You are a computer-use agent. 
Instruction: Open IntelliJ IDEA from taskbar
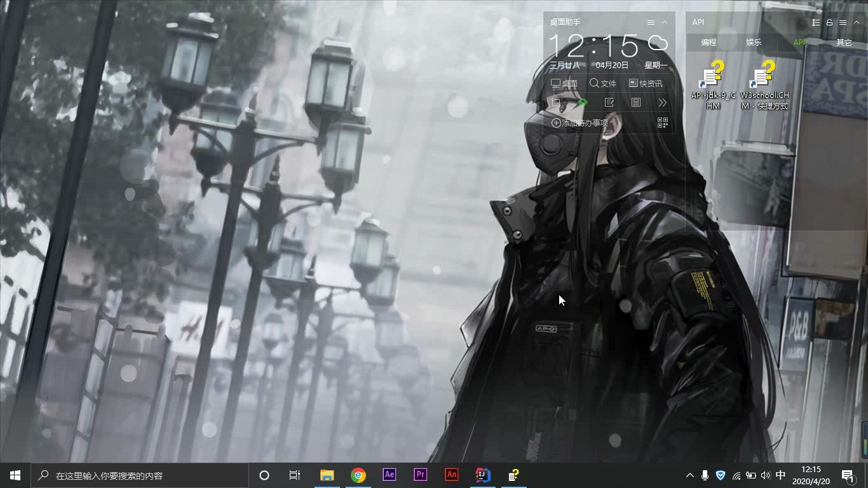483,475
